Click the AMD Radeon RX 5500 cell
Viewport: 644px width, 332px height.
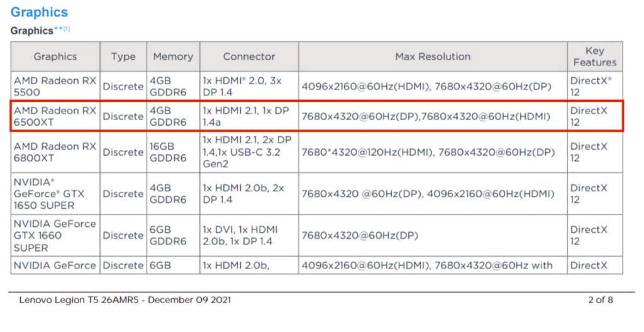click(x=55, y=86)
